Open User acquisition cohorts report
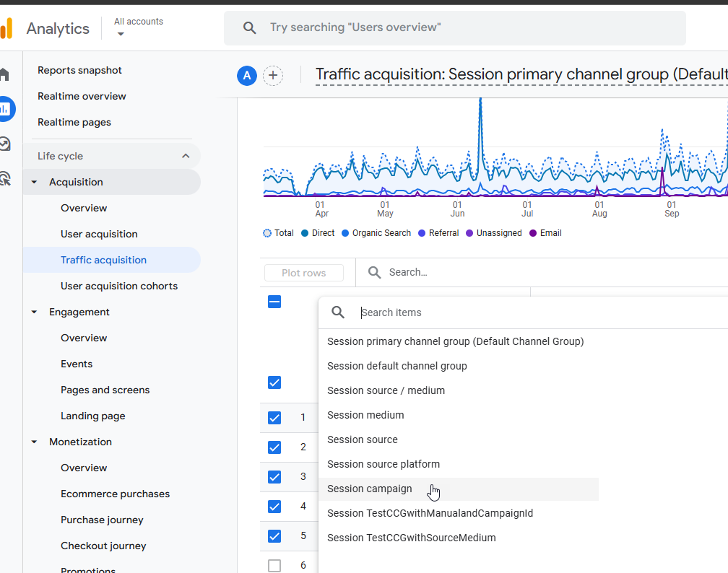Image resolution: width=728 pixels, height=573 pixels. point(119,286)
